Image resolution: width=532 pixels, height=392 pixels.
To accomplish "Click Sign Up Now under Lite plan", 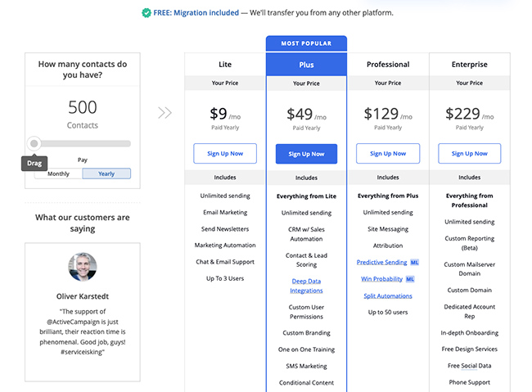I will (x=225, y=154).
